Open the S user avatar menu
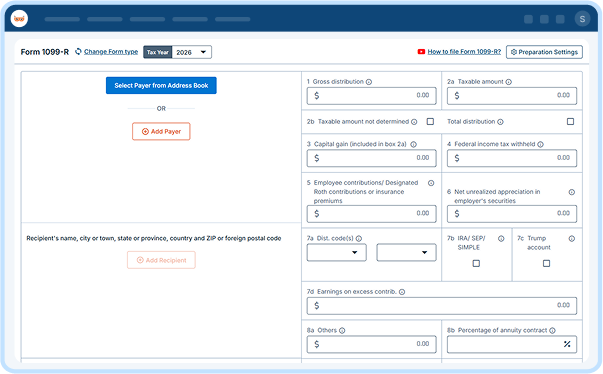Image resolution: width=603 pixels, height=374 pixels. point(582,19)
